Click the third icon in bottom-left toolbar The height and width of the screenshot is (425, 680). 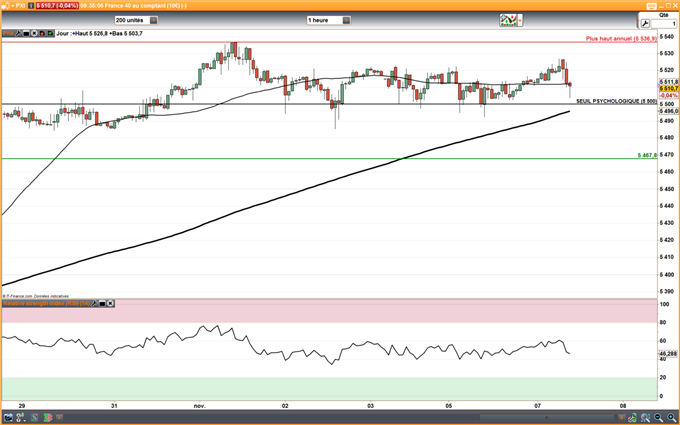click(35, 418)
